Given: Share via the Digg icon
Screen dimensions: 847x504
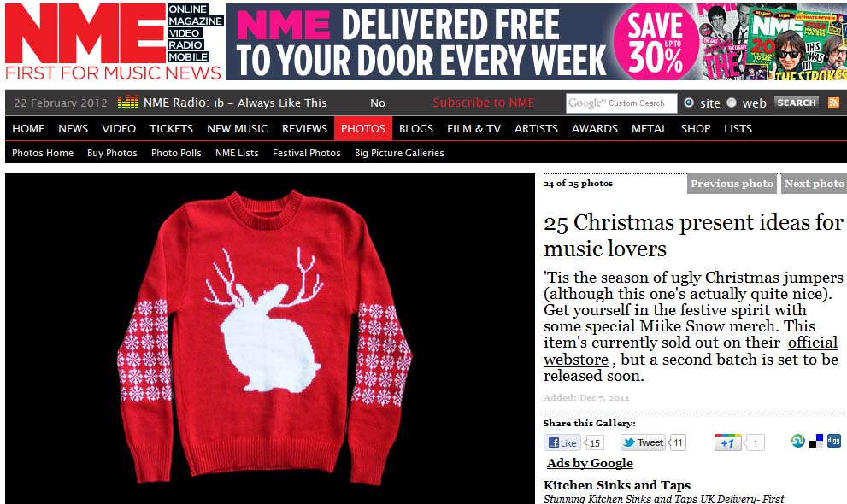Looking at the screenshot, I should (834, 441).
